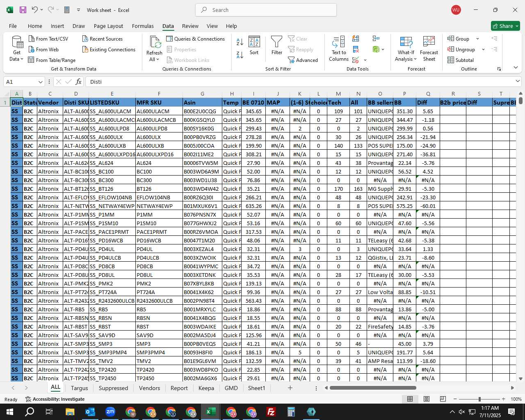Switch to Page Break Preview

coord(443,399)
